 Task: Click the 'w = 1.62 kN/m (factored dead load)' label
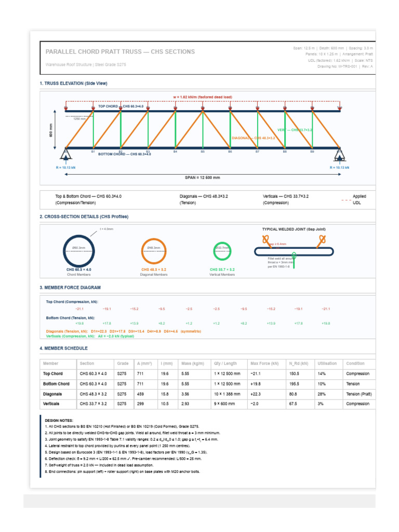coord(203,97)
